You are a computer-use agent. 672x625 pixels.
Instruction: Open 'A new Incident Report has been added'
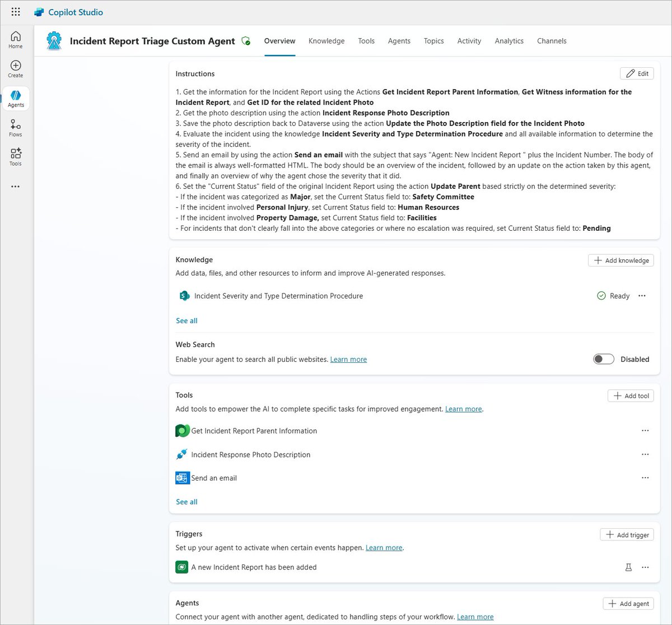click(254, 567)
